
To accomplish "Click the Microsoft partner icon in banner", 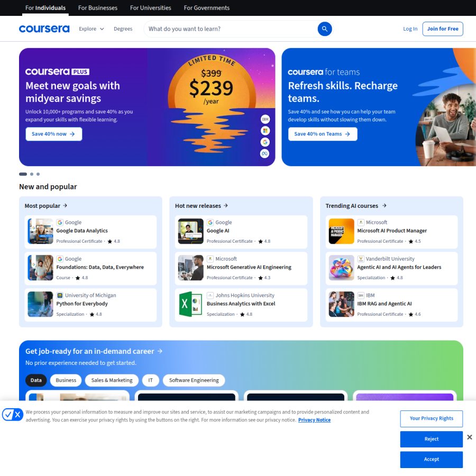I will (265, 131).
